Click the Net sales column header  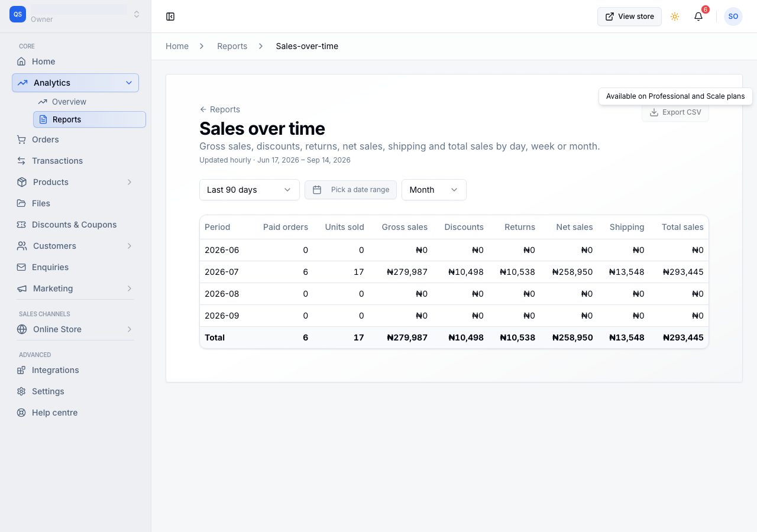(574, 227)
